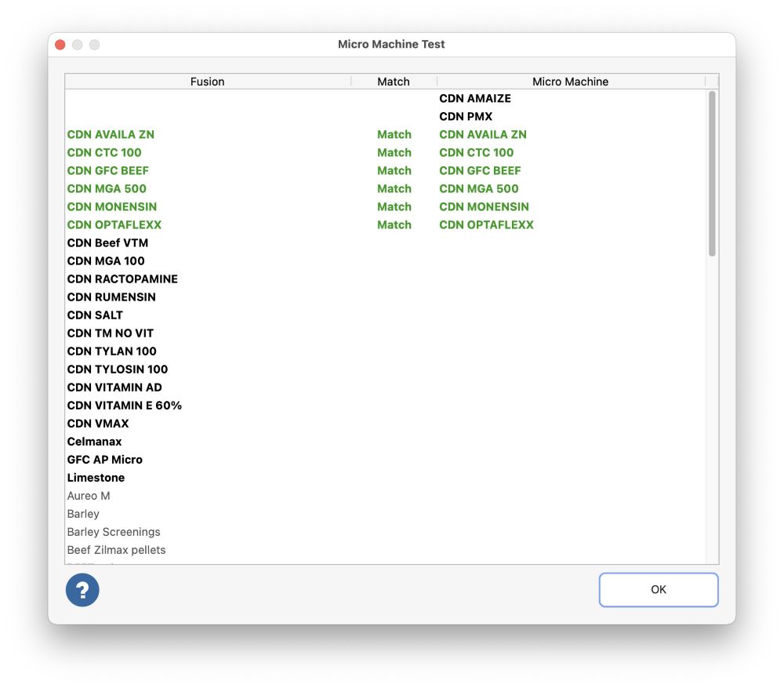Close the Micro Machine Test window
This screenshot has width=784, height=688.
click(60, 45)
